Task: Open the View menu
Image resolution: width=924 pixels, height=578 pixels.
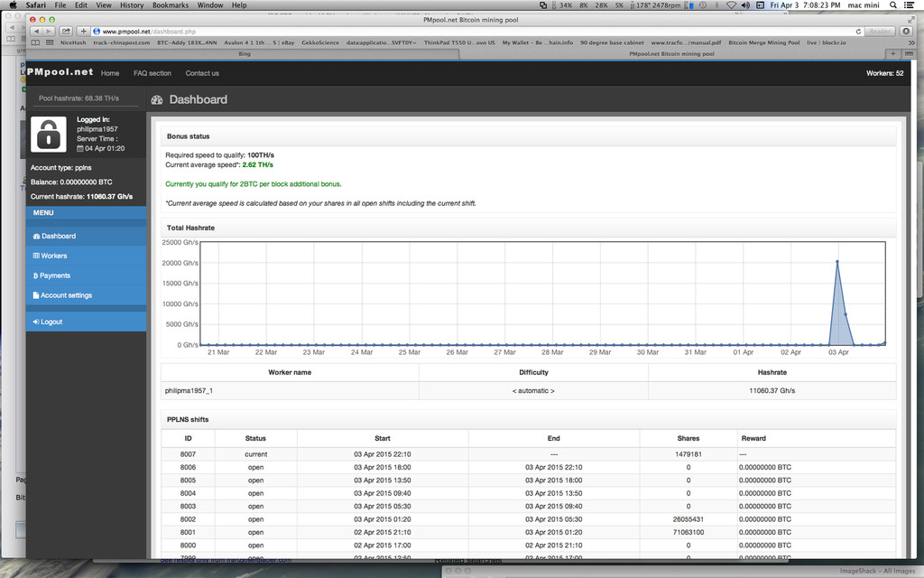Action: coord(104,5)
